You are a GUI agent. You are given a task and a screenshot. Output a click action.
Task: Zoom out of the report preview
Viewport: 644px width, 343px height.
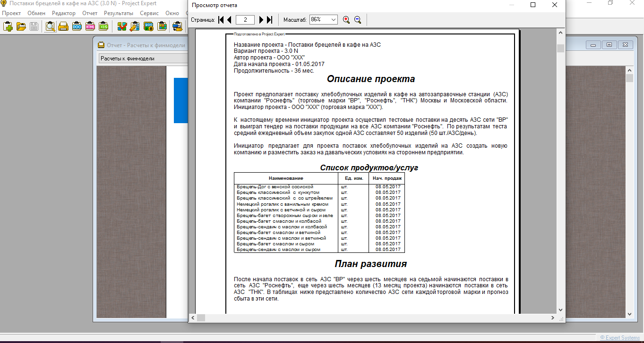click(358, 20)
